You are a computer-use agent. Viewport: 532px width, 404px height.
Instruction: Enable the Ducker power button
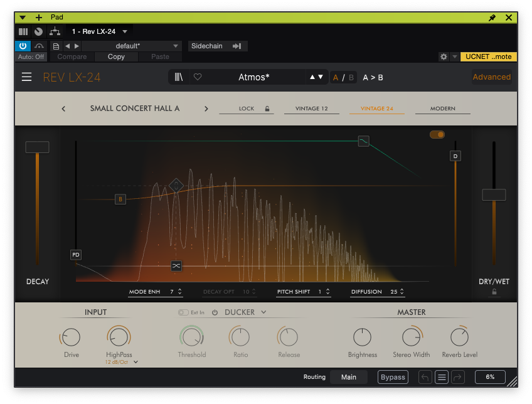tap(215, 312)
